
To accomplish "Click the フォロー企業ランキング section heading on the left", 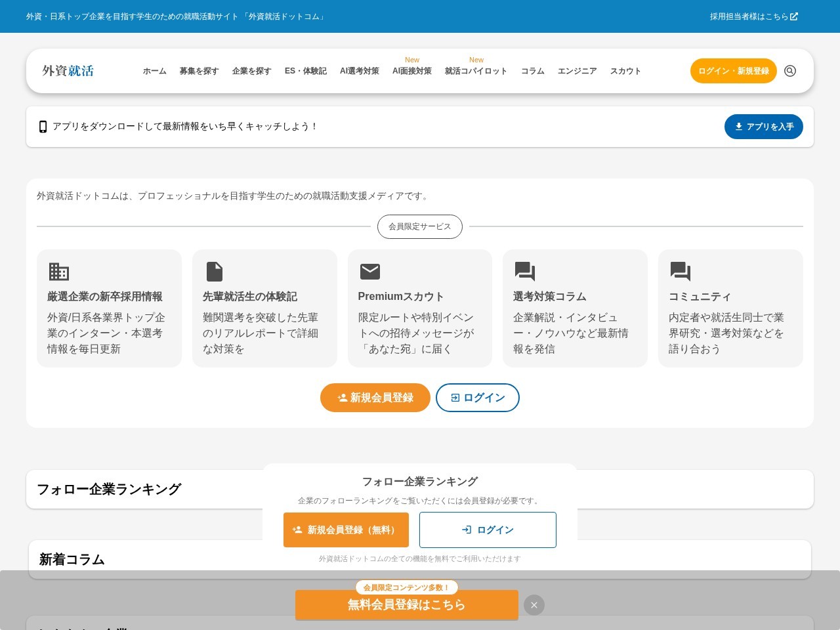I will click(109, 489).
